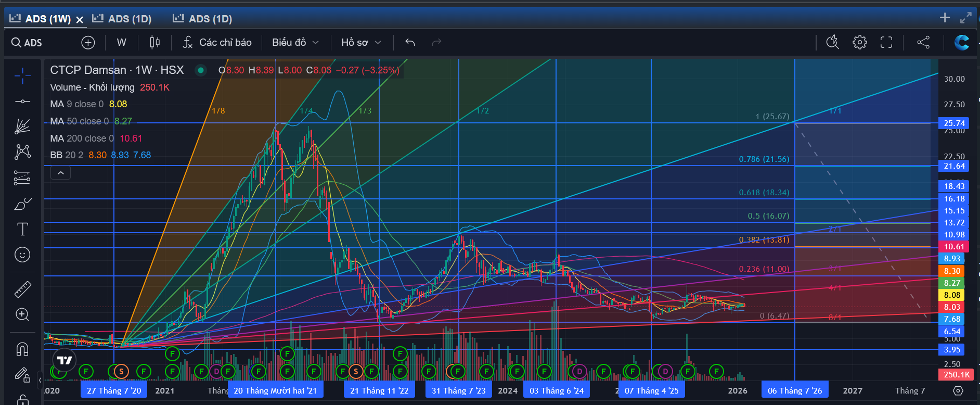Toggle stay in drawing mode pencil-lock
The width and height of the screenshot is (980, 405).
point(22,374)
